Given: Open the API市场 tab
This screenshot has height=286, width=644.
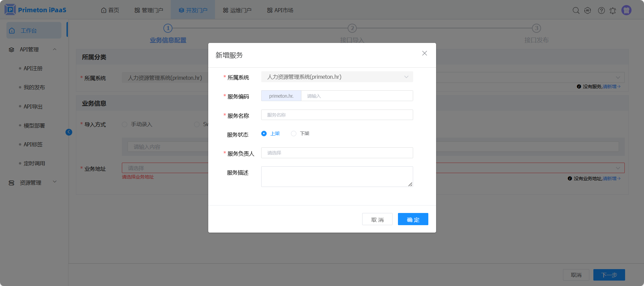Looking at the screenshot, I should (x=280, y=10).
